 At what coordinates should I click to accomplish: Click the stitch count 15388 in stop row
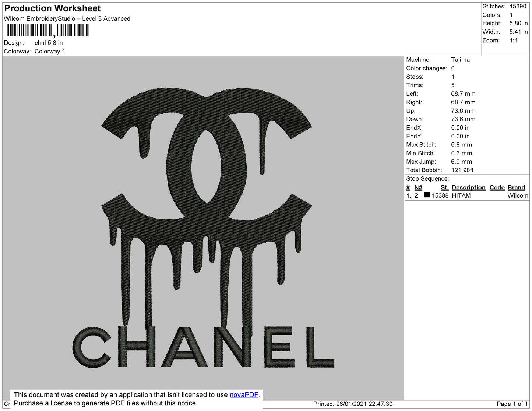[x=440, y=195]
